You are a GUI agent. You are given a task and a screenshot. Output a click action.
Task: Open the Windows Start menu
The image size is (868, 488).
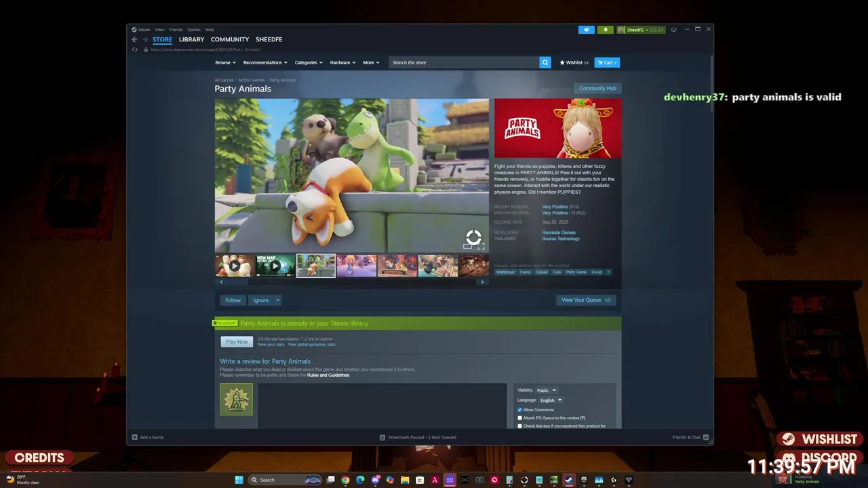tap(239, 480)
